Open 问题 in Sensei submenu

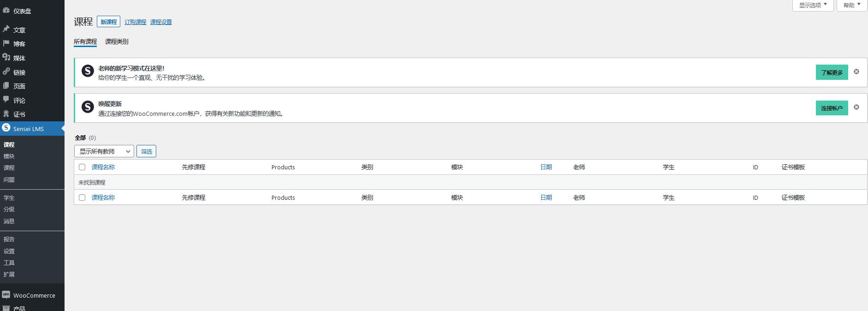tap(9, 179)
